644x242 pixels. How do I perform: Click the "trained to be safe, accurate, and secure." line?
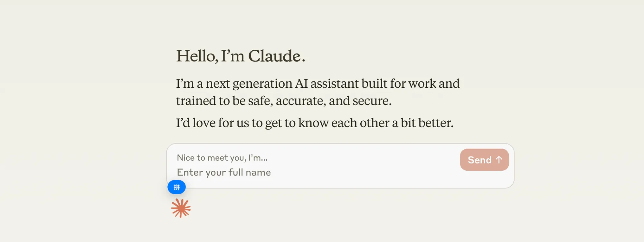(x=284, y=101)
